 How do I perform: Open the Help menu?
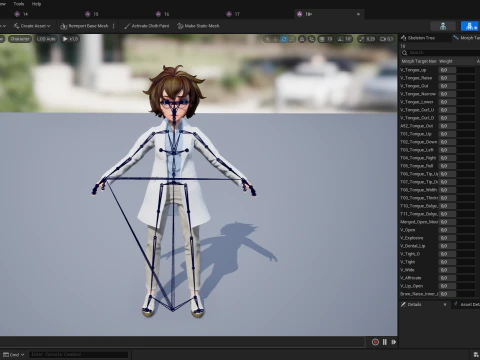pos(36,4)
